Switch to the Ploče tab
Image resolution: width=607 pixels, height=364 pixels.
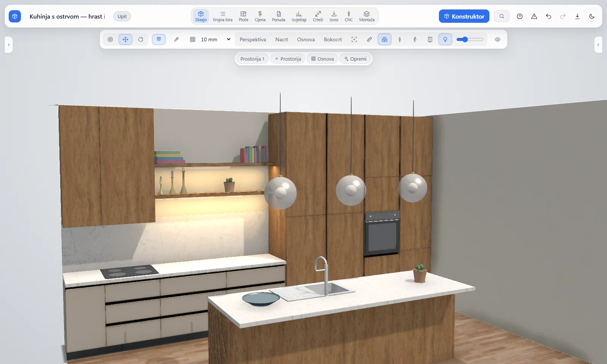point(244,16)
